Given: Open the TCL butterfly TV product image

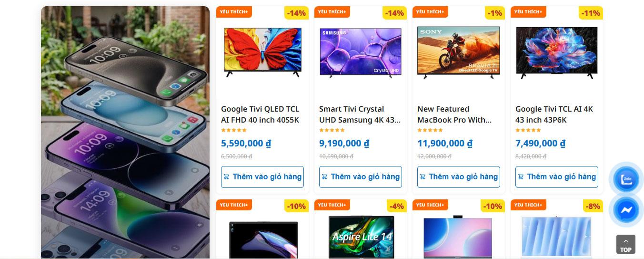Looking at the screenshot, I should (262, 52).
